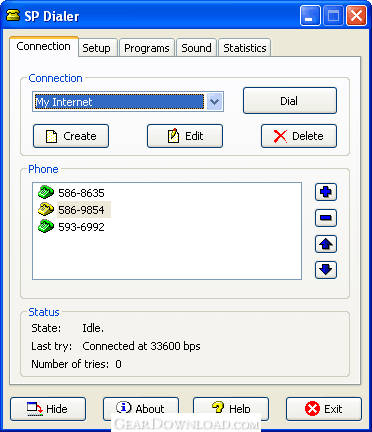The width and height of the screenshot is (372, 432).
Task: Close the SP Dialer window
Action: tap(356, 16)
